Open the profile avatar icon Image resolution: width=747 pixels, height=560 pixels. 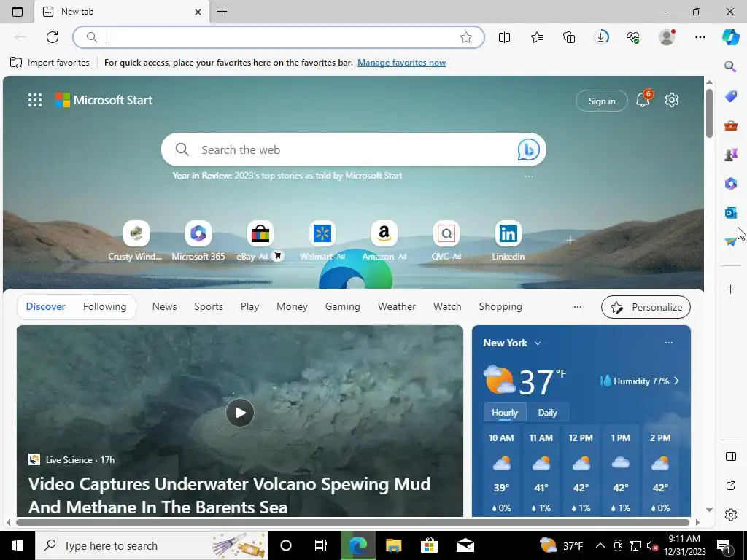coord(667,37)
